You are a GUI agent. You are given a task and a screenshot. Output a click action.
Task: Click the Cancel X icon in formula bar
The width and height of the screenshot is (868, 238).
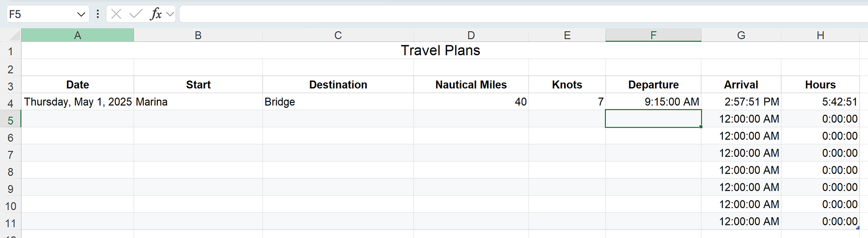(x=116, y=14)
